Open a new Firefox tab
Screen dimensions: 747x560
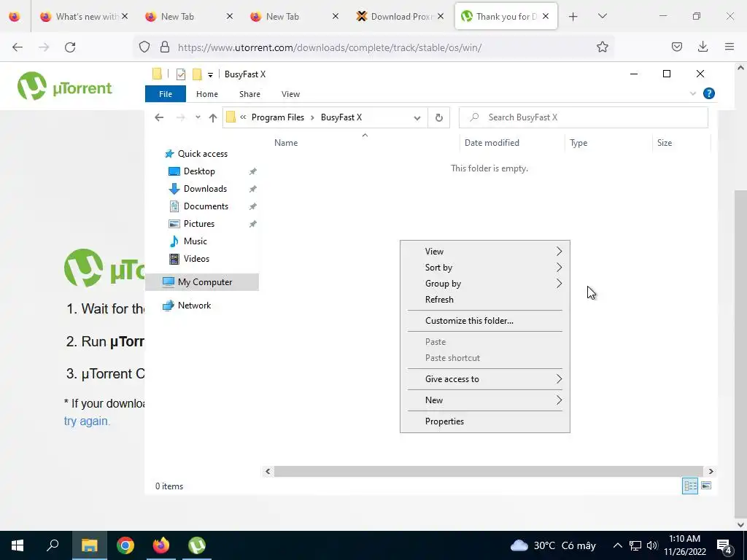pyautogui.click(x=573, y=17)
